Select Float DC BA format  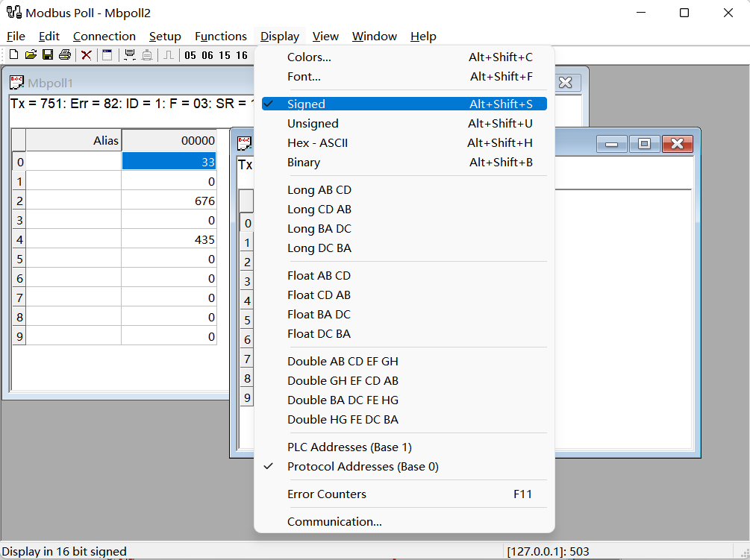point(404,333)
